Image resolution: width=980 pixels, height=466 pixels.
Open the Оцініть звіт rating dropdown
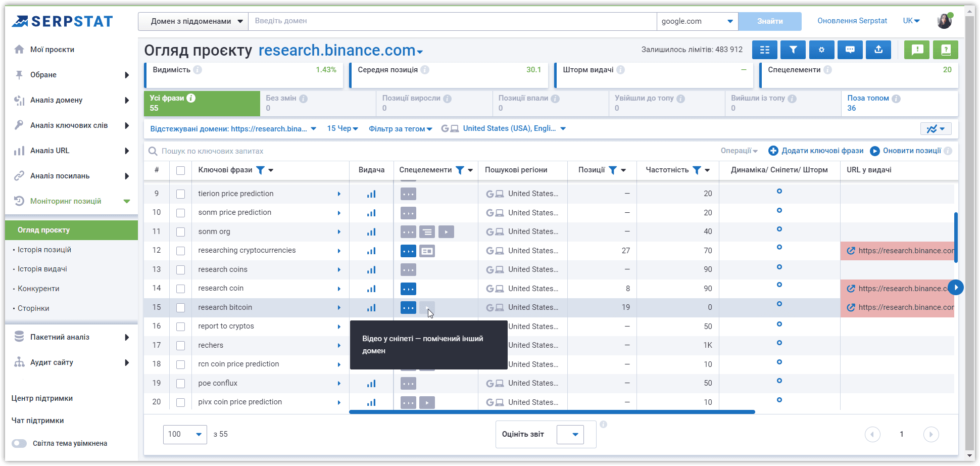[x=570, y=435]
